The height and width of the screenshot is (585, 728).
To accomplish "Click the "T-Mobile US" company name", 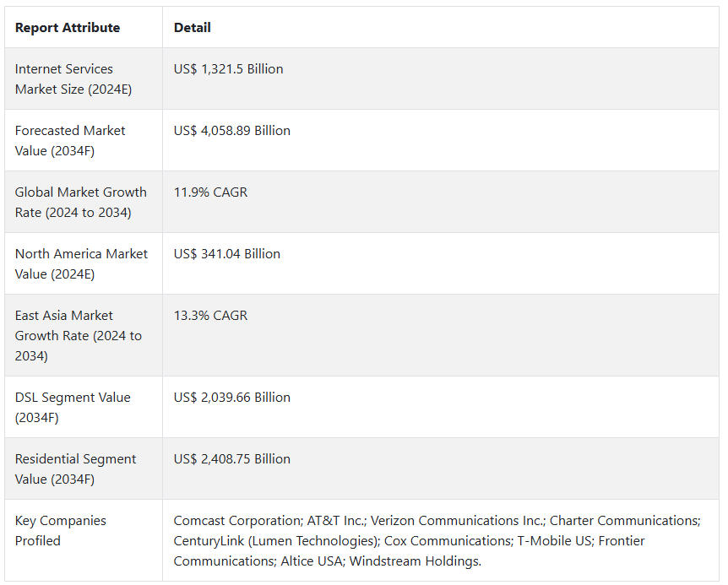I will [555, 541].
